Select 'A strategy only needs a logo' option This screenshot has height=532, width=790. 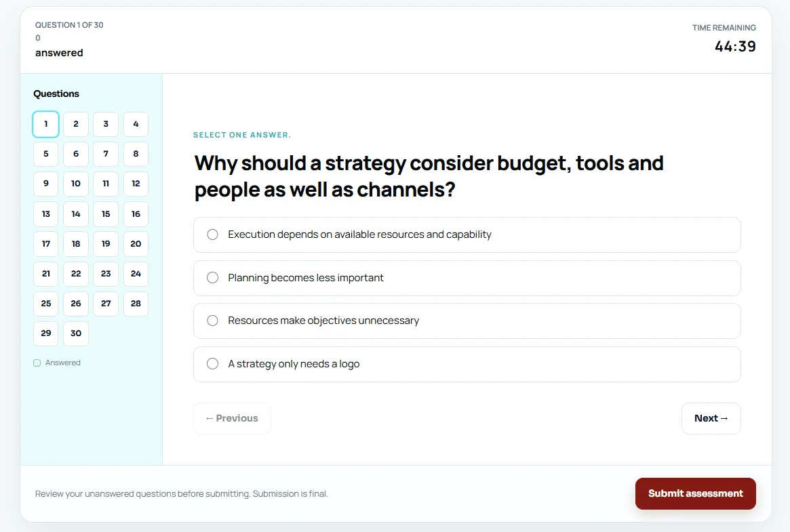coord(467,364)
